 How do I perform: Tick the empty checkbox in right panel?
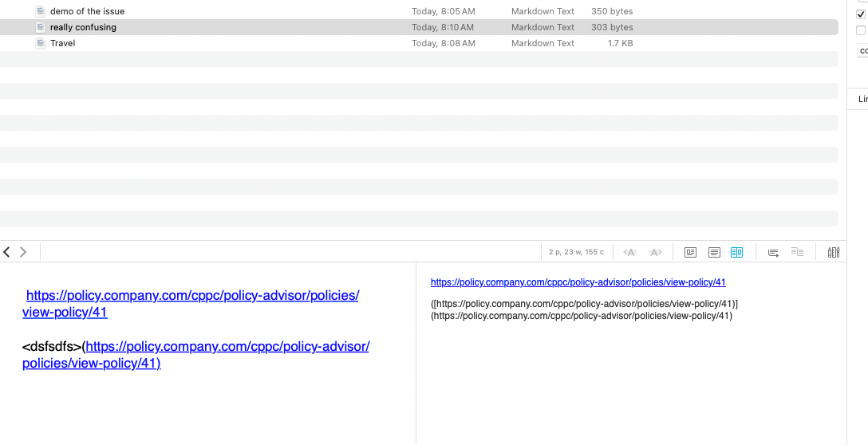(x=861, y=30)
